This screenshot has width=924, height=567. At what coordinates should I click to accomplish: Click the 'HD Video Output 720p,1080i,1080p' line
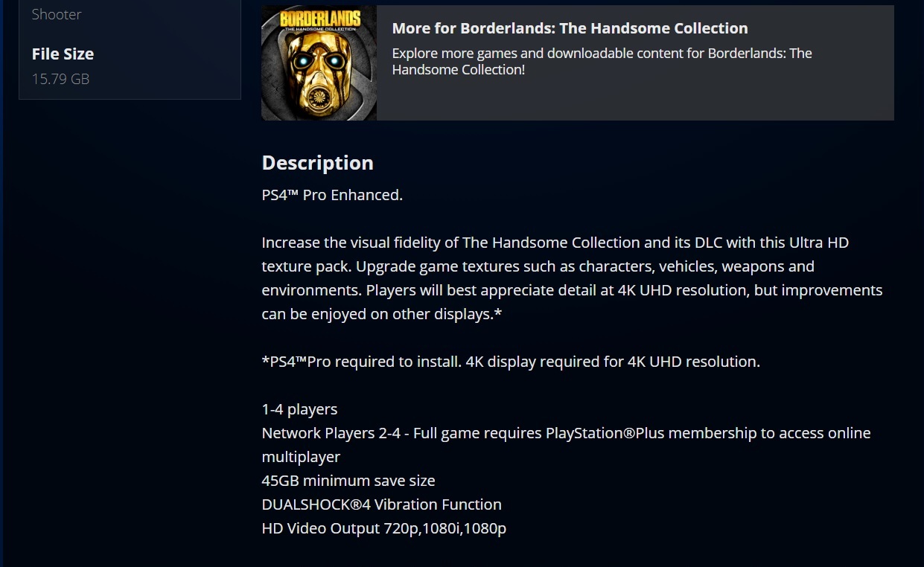[383, 528]
